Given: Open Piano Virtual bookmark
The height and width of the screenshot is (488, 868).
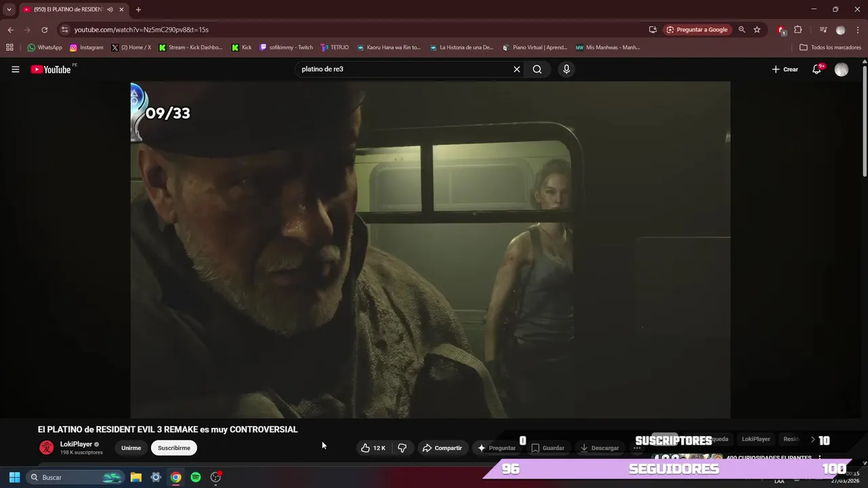Looking at the screenshot, I should 535,47.
